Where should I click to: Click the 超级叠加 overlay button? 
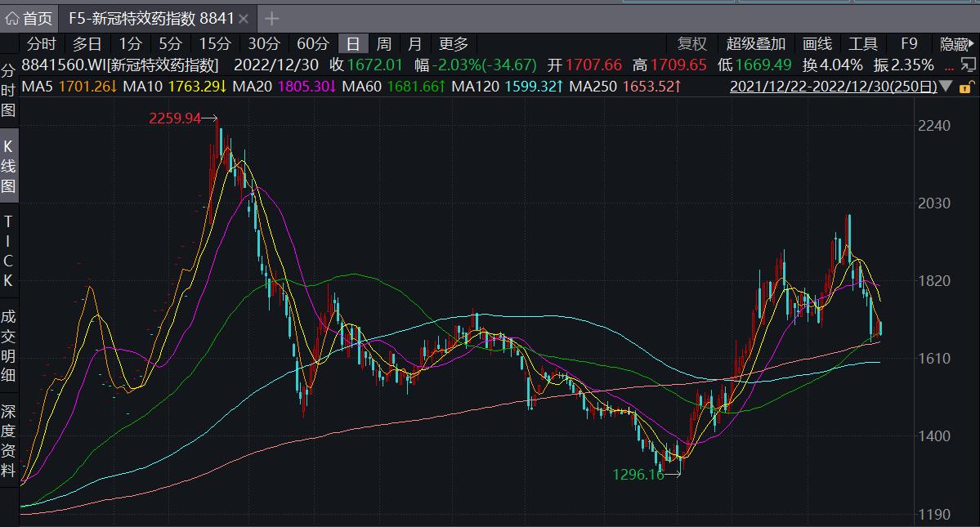pyautogui.click(x=755, y=44)
